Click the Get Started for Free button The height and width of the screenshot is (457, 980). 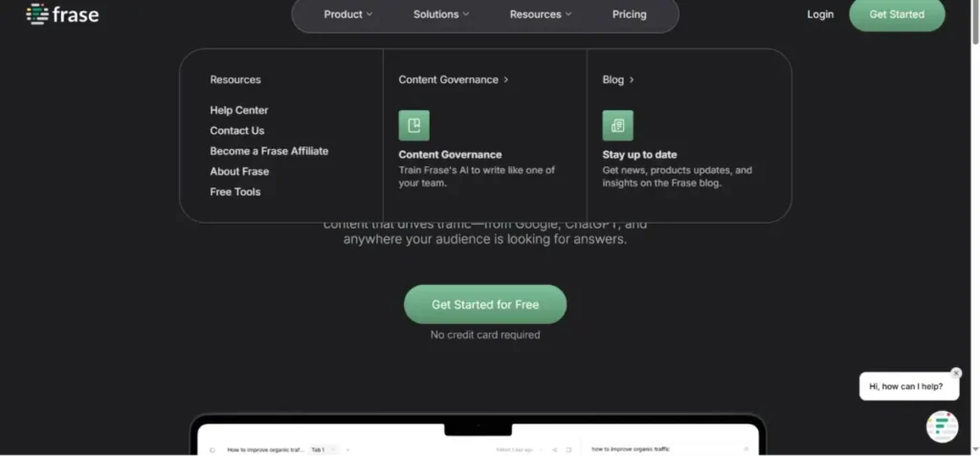[x=485, y=304]
